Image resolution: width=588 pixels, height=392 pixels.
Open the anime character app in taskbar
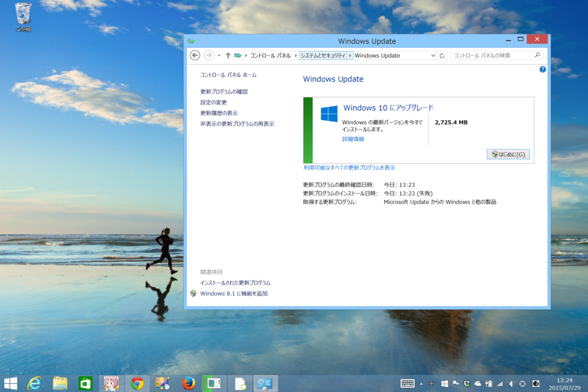click(x=111, y=383)
